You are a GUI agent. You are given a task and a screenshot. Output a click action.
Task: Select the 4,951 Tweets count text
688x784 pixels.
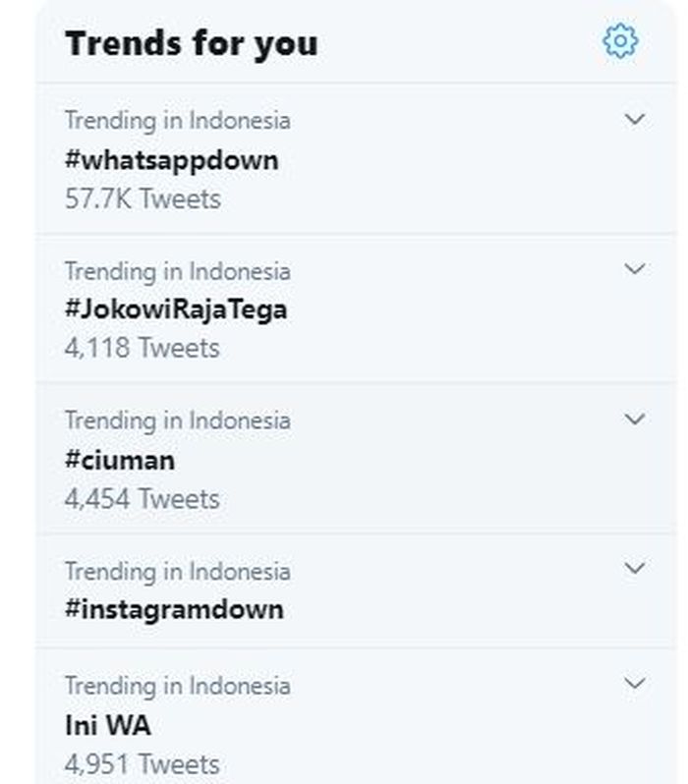point(143,764)
